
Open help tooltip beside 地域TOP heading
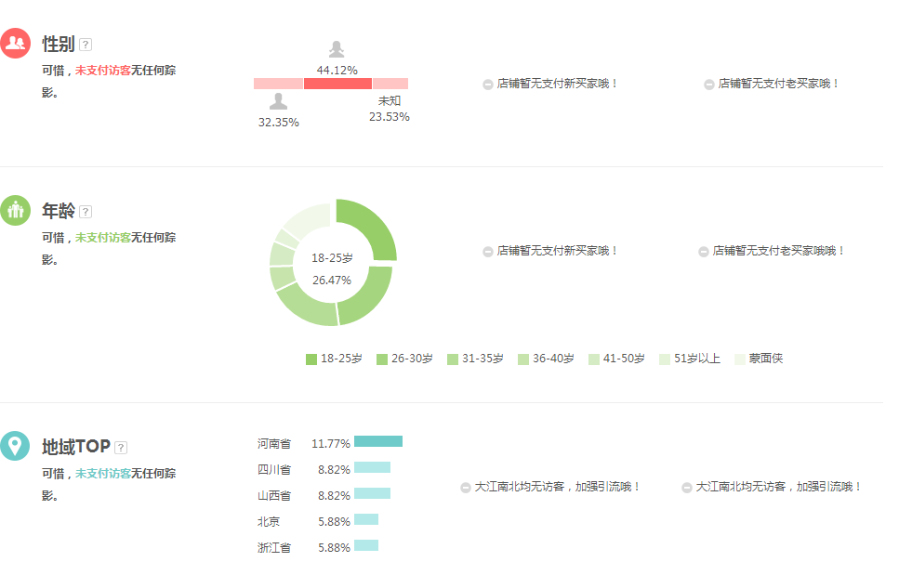coord(121,447)
